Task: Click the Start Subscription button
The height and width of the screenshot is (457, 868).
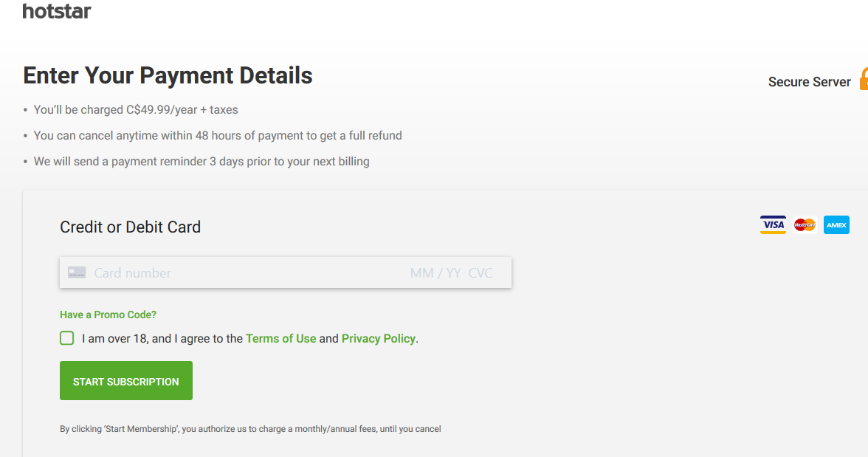Action: pyautogui.click(x=126, y=380)
